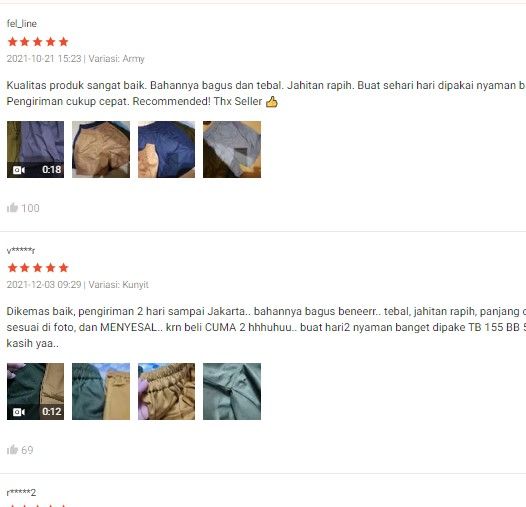Open the mustard elastic waistband photo
The height and width of the screenshot is (507, 526).
[x=166, y=391]
